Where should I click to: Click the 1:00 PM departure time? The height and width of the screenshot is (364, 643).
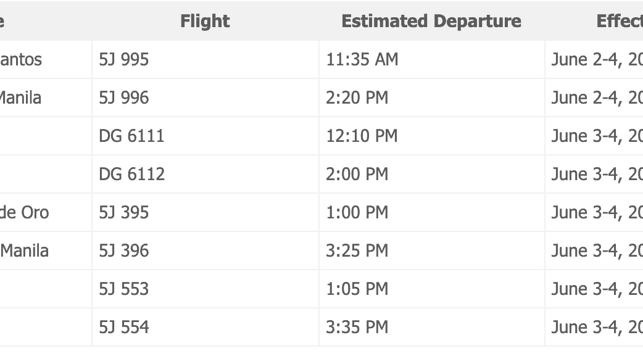[357, 213]
